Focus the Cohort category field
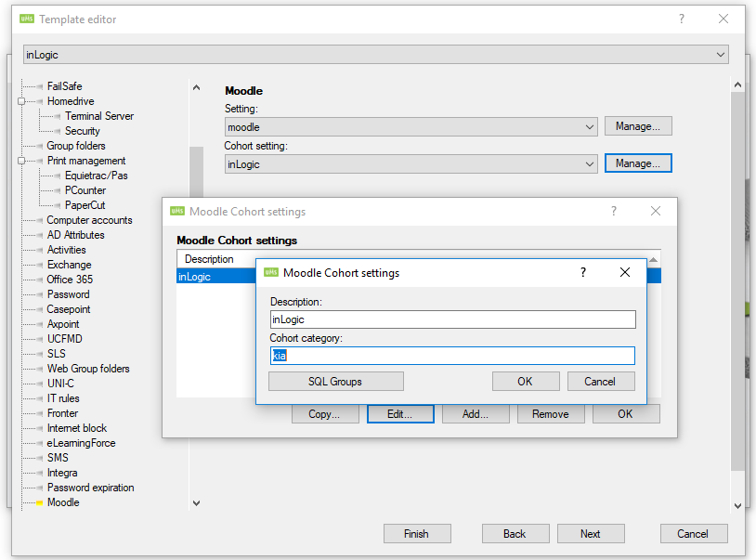This screenshot has width=756, height=560. pos(452,356)
